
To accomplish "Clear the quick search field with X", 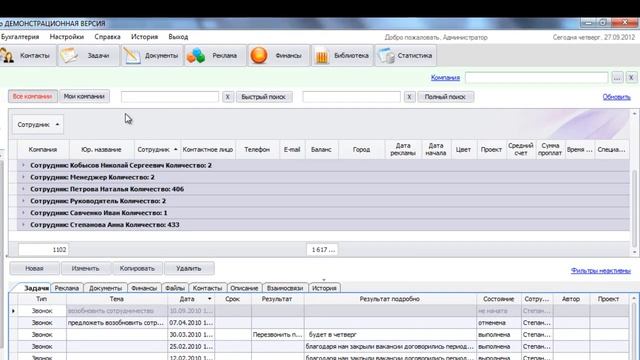I will coord(228,97).
